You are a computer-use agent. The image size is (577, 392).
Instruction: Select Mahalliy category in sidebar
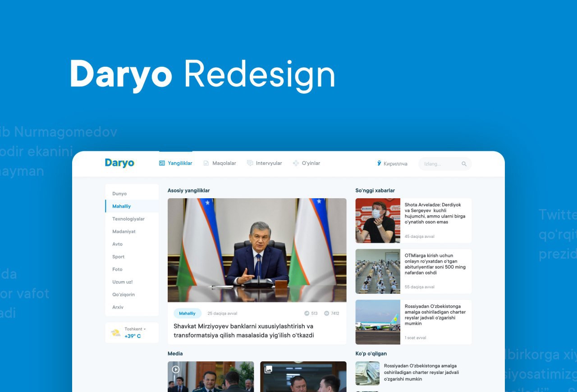(132, 206)
